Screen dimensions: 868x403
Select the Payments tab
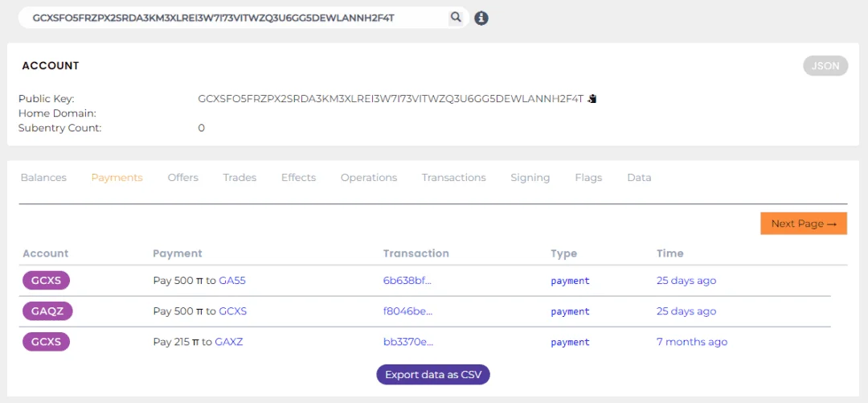pyautogui.click(x=117, y=178)
